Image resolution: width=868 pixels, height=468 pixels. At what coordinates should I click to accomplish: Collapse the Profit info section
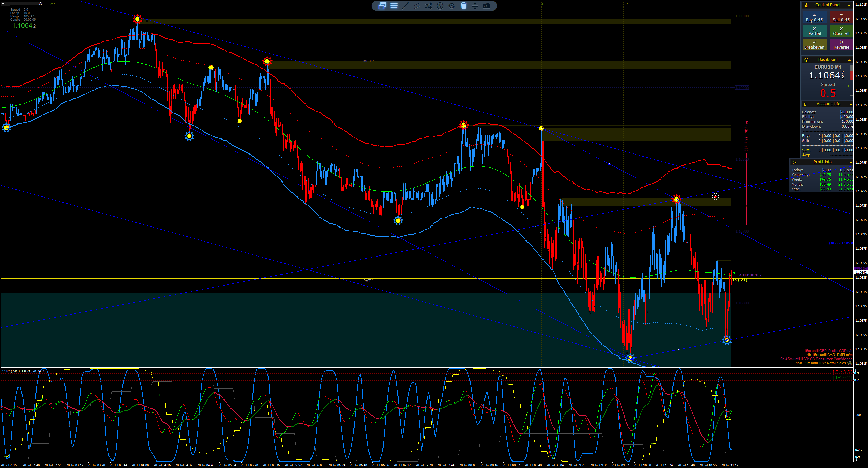click(851, 162)
